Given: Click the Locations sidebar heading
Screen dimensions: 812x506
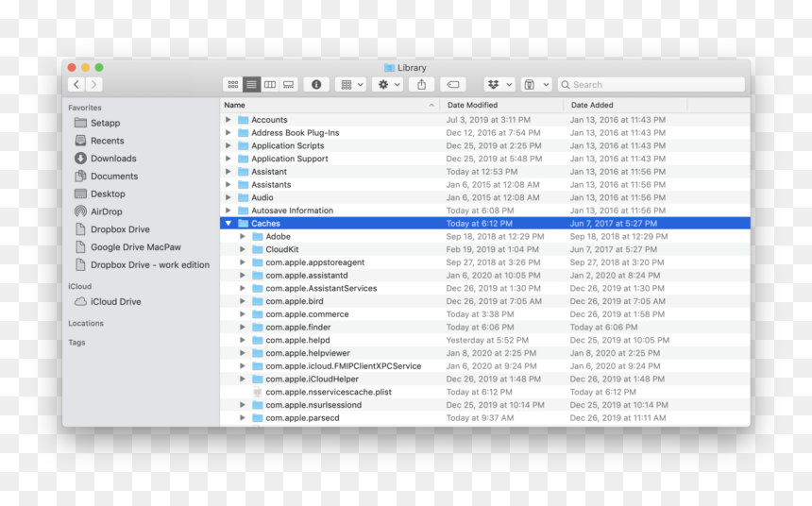Looking at the screenshot, I should point(86,323).
